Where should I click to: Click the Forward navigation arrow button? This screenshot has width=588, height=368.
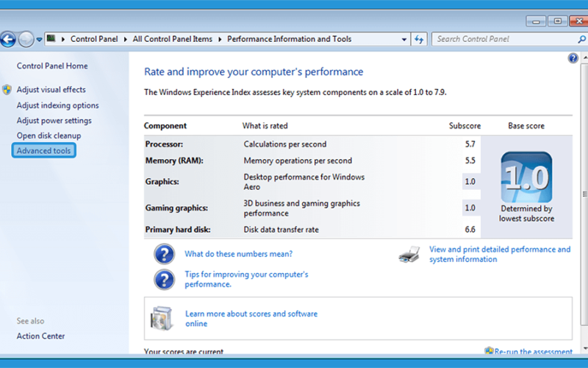pyautogui.click(x=26, y=39)
